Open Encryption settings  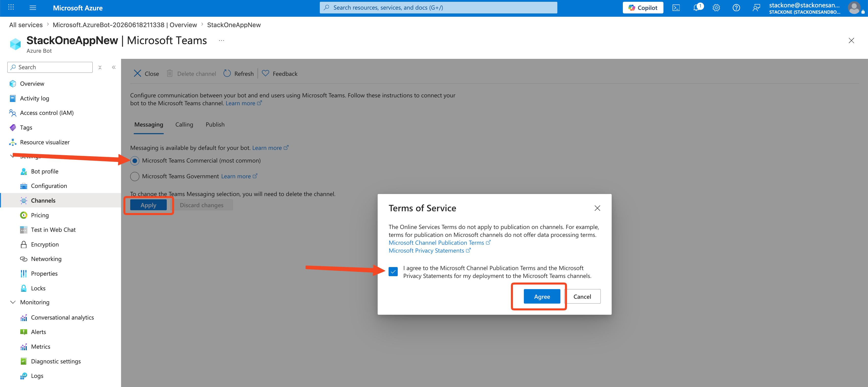click(45, 244)
